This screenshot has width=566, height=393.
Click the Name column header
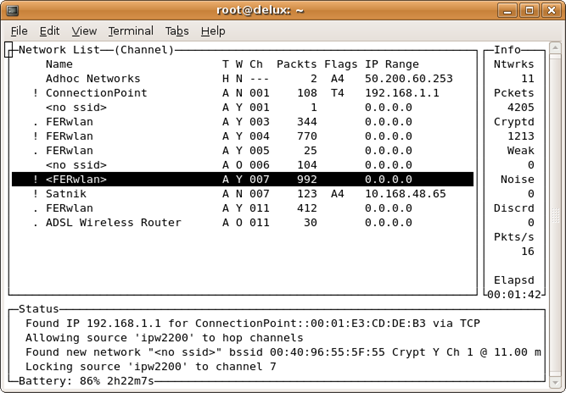pyautogui.click(x=59, y=64)
